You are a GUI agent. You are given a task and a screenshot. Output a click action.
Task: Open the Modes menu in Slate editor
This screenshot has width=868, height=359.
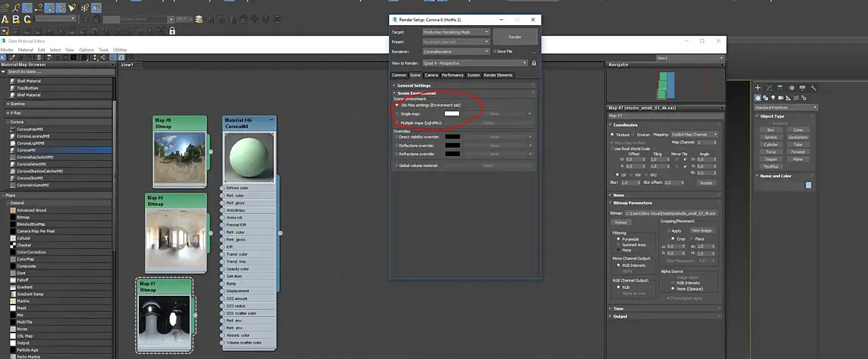(7, 50)
